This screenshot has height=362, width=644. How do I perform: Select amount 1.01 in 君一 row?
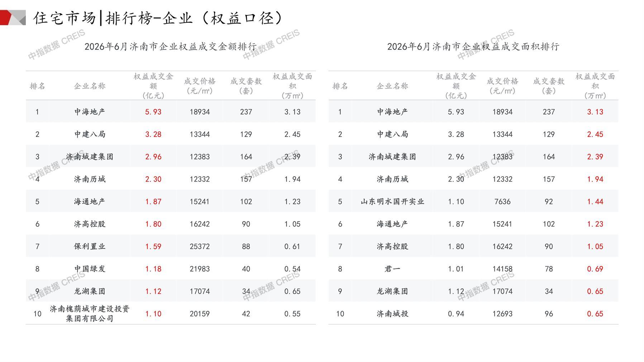coord(456,269)
